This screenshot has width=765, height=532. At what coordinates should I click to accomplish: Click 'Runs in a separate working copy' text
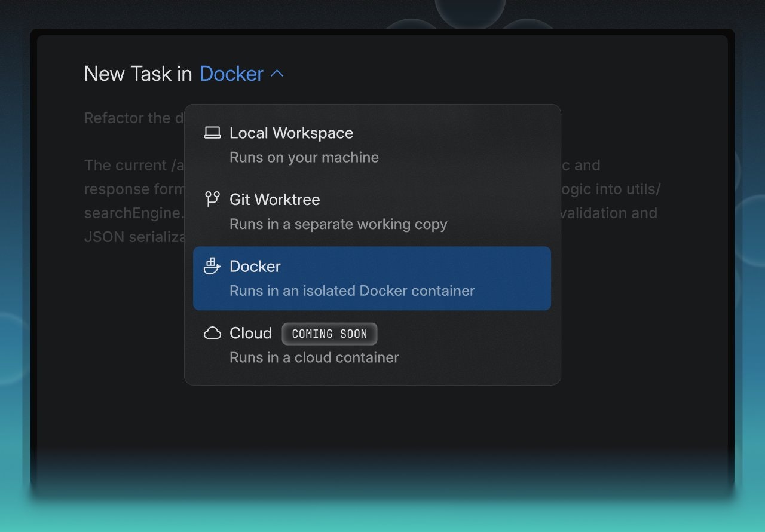[x=338, y=224]
